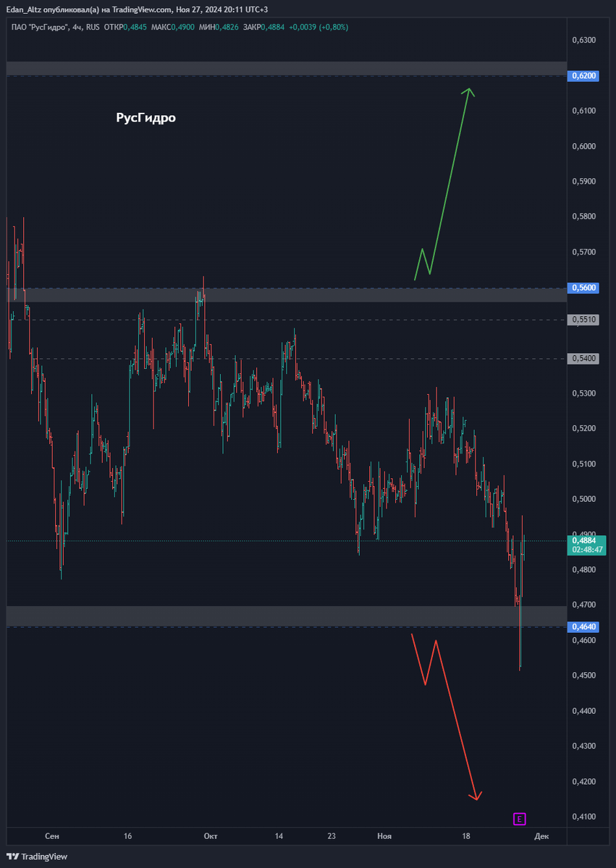The width and height of the screenshot is (616, 868).
Task: Click the 0,5800 price axis value
Action: (583, 216)
